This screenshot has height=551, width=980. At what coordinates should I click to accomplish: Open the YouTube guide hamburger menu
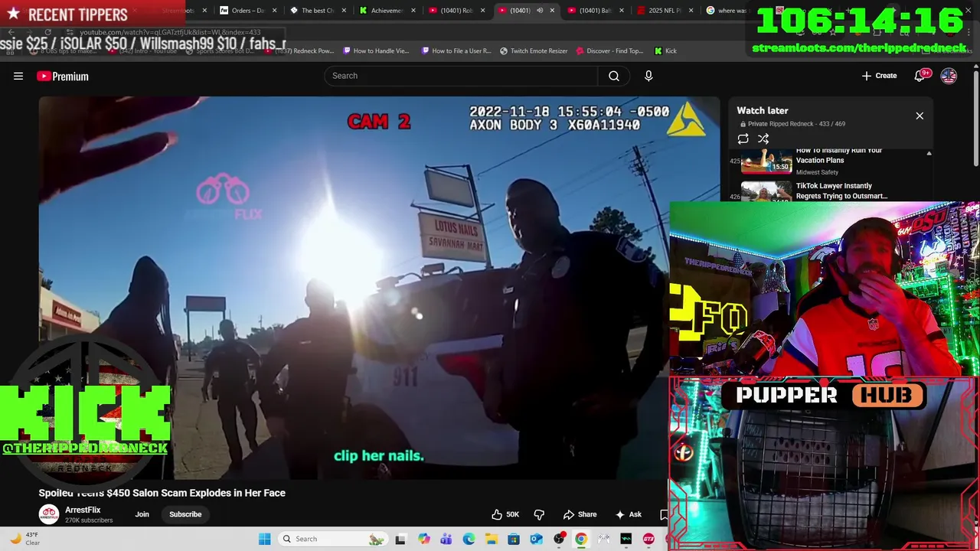18,76
